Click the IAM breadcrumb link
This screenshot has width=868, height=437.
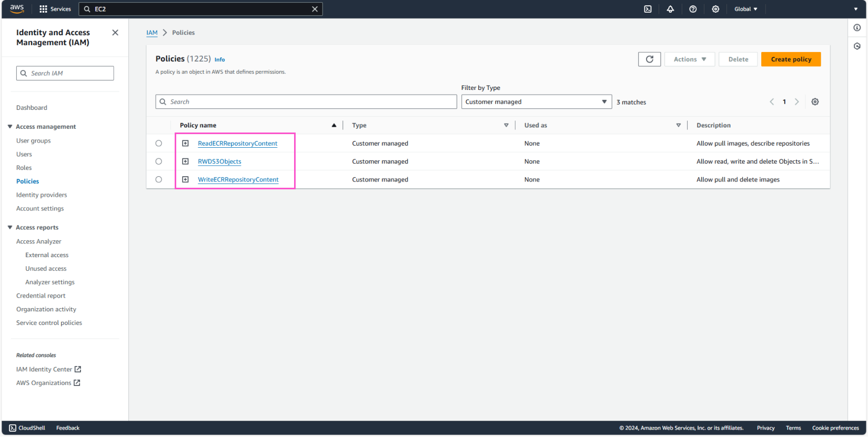click(x=152, y=33)
